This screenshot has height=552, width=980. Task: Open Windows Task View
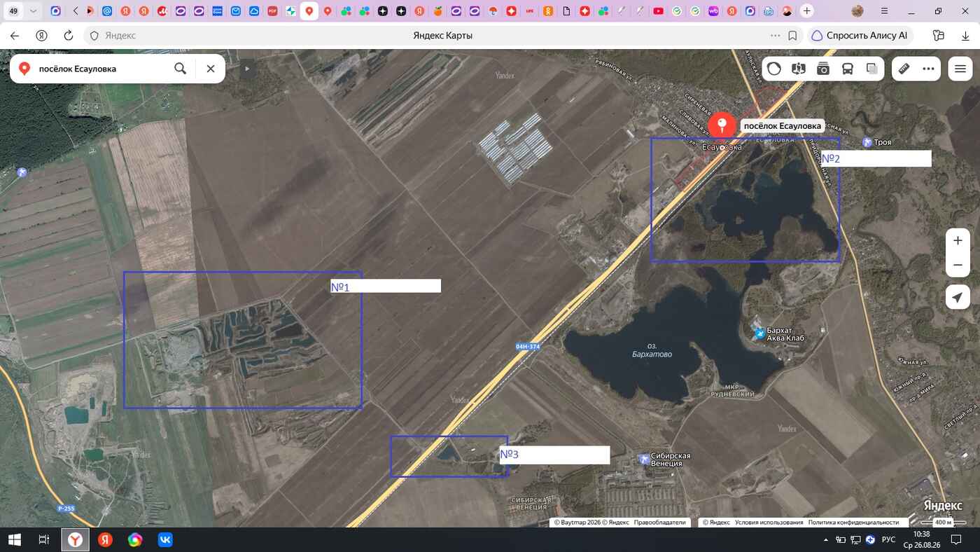click(x=43, y=540)
